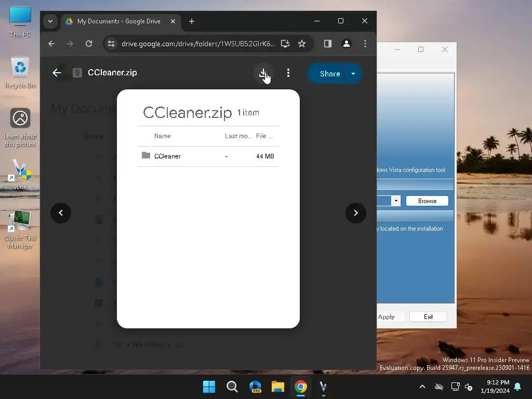Click the drive.google.com address bar URL
The image size is (532, 399).
click(198, 44)
